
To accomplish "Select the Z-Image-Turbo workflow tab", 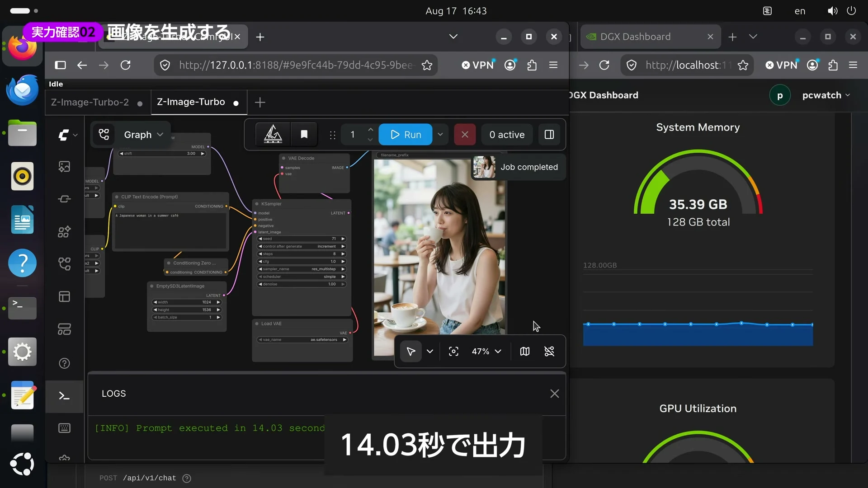I will [198, 103].
